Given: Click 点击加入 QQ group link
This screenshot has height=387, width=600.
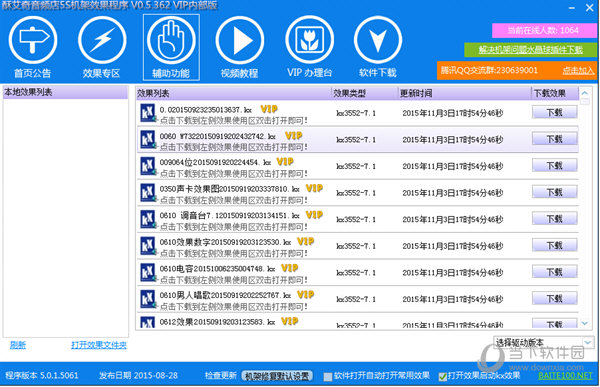Looking at the screenshot, I should coord(578,70).
